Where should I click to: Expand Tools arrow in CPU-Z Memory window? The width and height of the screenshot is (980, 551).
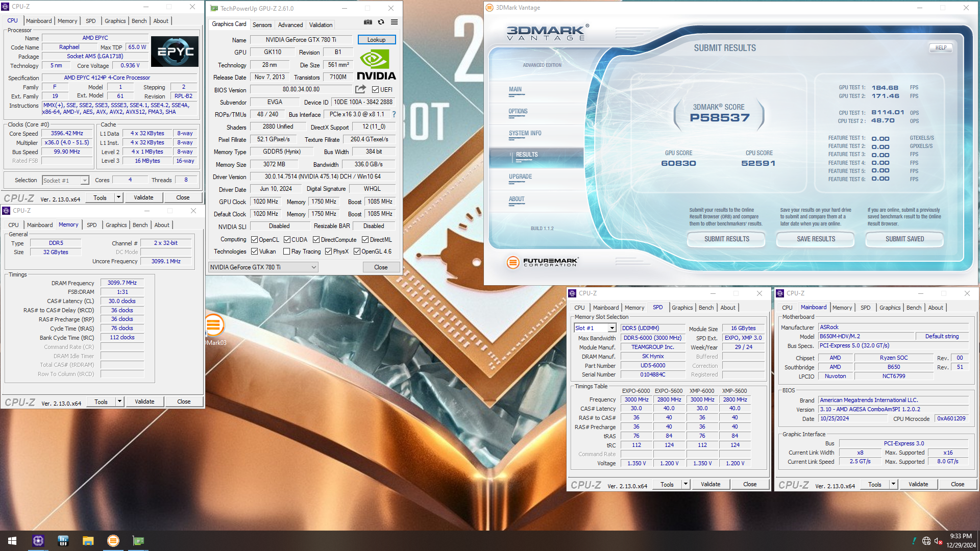[x=119, y=402]
